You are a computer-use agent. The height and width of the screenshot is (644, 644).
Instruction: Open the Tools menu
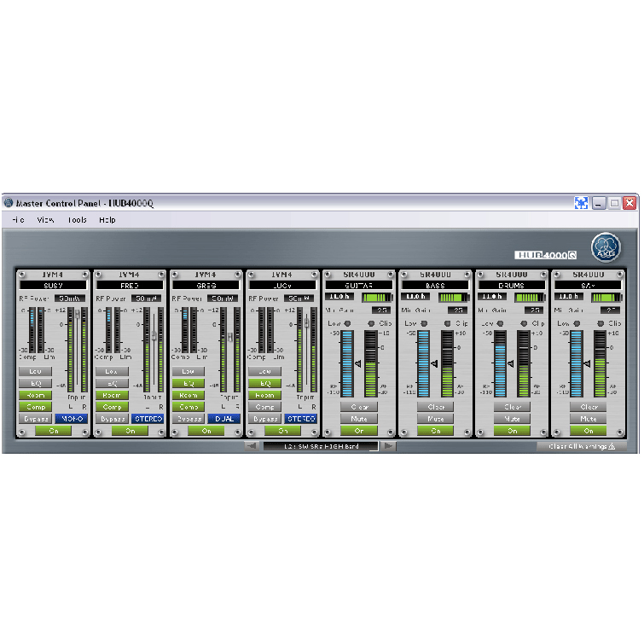click(78, 220)
